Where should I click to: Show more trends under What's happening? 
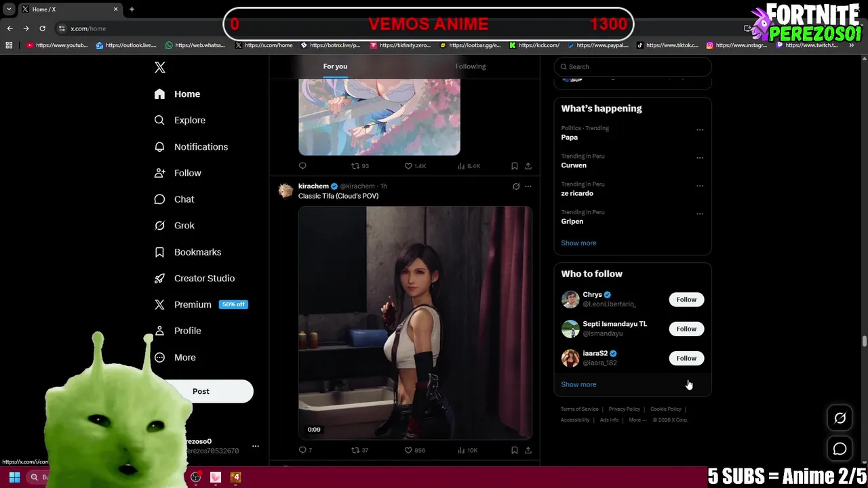578,243
